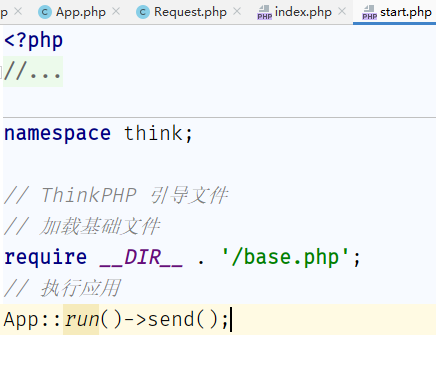Click the PHP file icon on index.php tab
Viewport: 436px width, 389px height.
click(265, 13)
